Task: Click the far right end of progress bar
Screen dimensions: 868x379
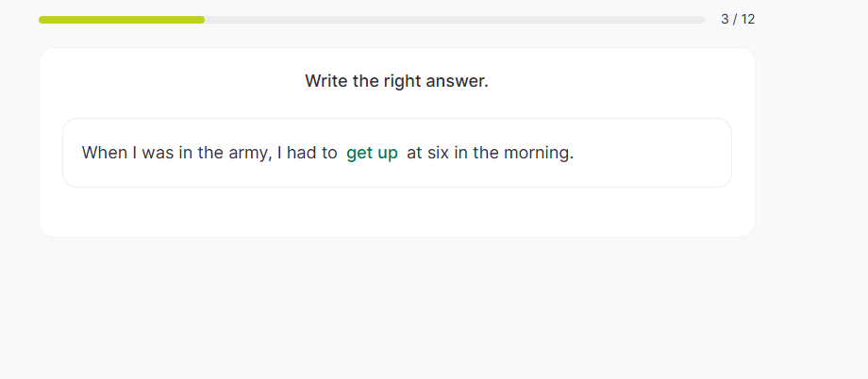Action: pos(702,20)
